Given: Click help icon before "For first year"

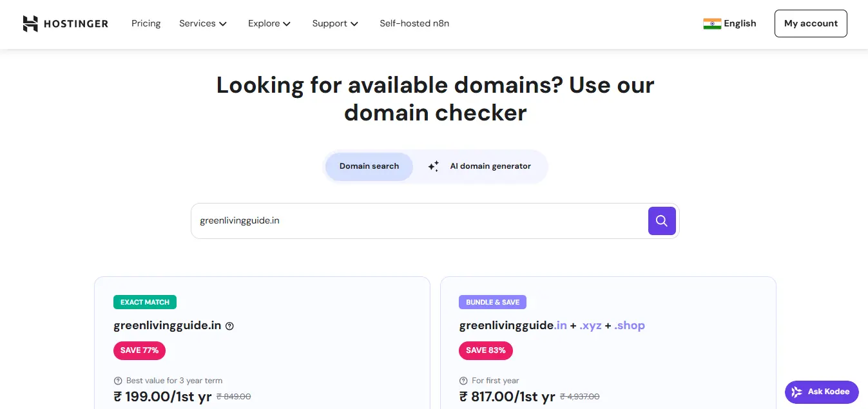Looking at the screenshot, I should [463, 381].
